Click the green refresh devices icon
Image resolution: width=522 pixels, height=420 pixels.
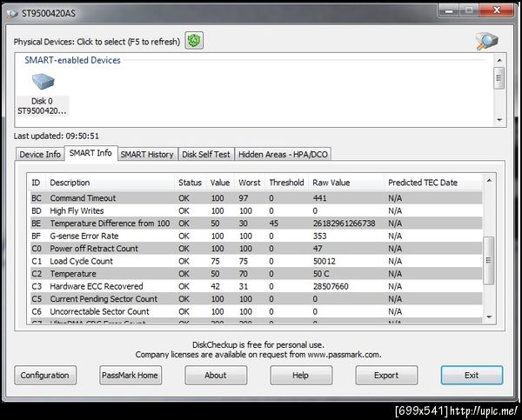[x=194, y=41]
